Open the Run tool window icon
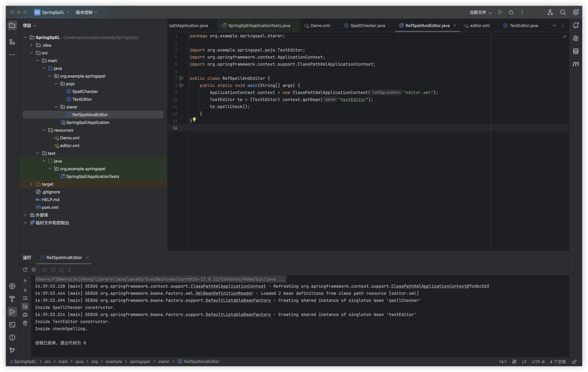 coord(12,312)
